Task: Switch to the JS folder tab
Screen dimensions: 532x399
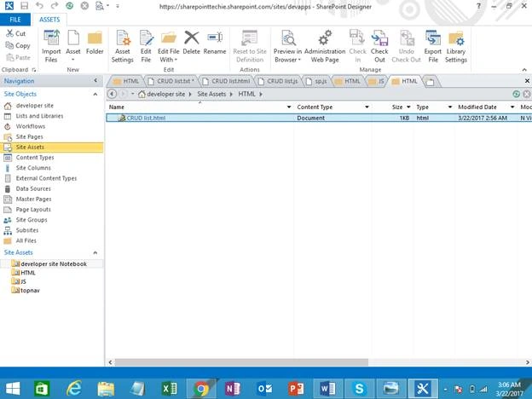Action: pyautogui.click(x=376, y=82)
